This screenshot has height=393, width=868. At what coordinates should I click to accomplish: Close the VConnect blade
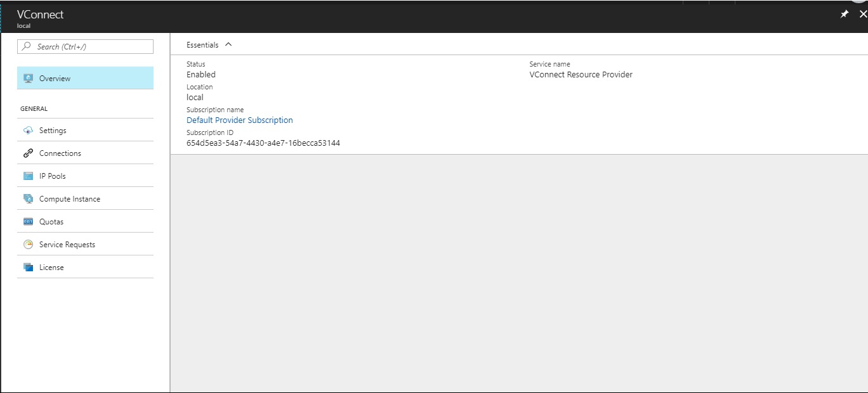pos(862,15)
